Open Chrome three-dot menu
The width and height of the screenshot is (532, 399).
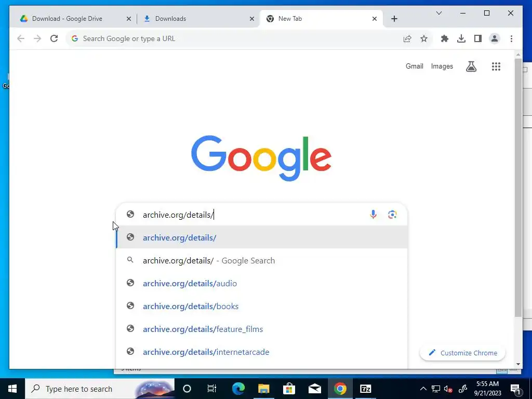coord(511,38)
